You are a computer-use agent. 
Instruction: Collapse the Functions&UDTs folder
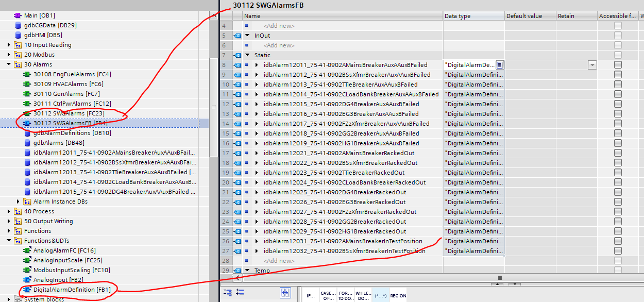[9, 241]
